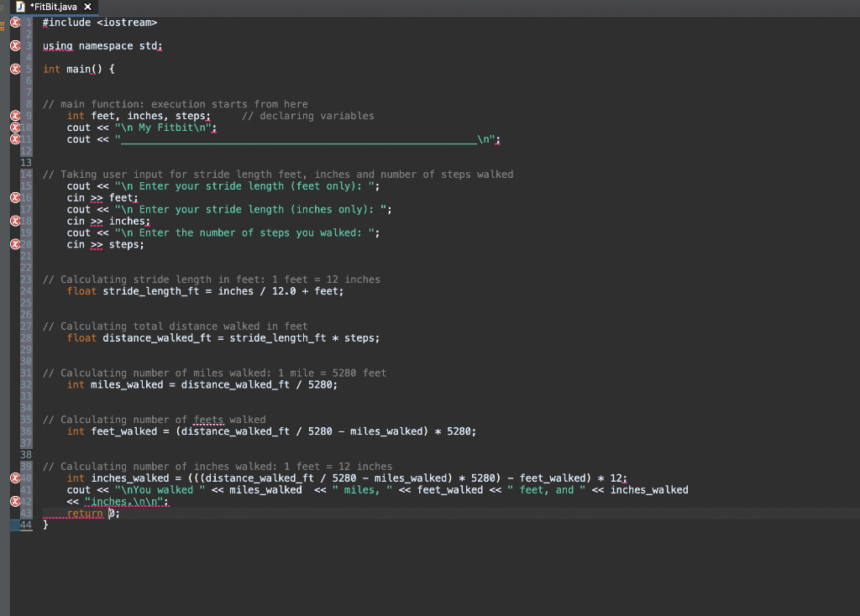
Task: Click the error badge beside line 9
Action: (x=14, y=116)
